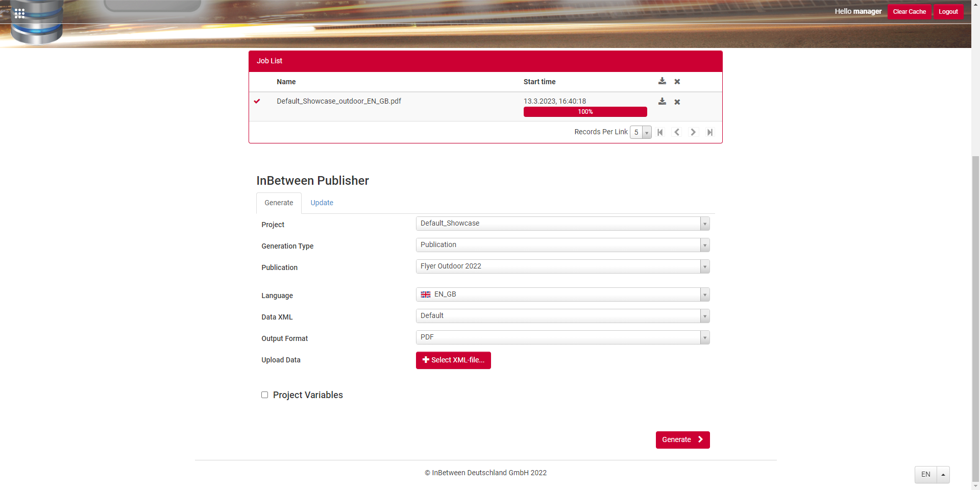The width and height of the screenshot is (980, 490).
Task: Jump to the first page of job records
Action: (x=660, y=132)
